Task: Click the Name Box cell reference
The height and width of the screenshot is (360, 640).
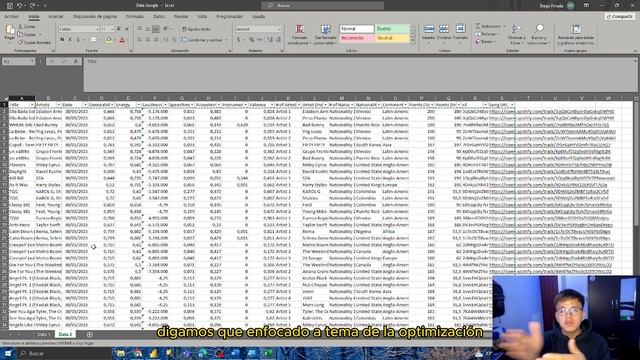Action: (18, 61)
